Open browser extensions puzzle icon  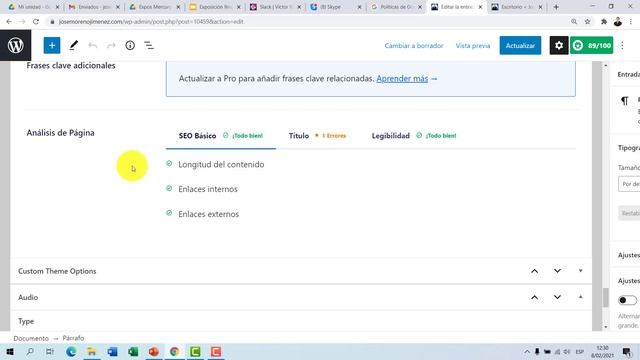coord(604,22)
